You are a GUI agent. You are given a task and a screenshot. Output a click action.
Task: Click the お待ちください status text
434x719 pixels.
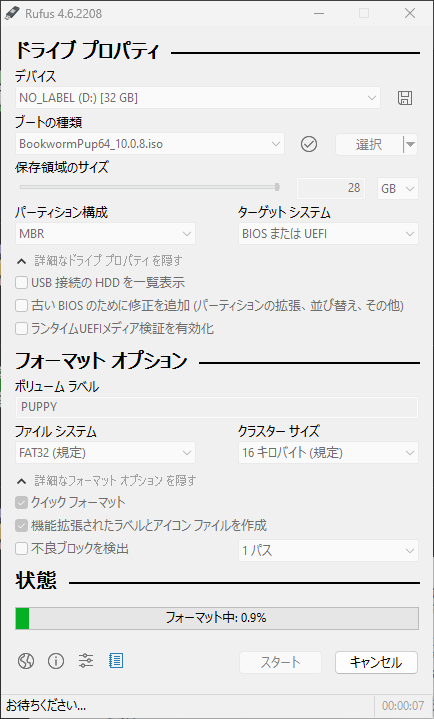46,704
